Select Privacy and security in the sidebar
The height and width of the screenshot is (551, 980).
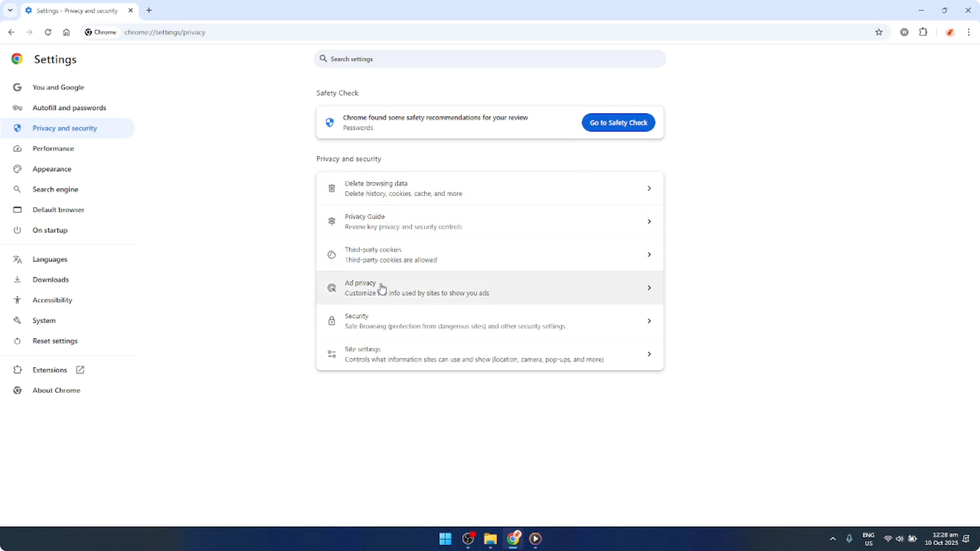(65, 128)
